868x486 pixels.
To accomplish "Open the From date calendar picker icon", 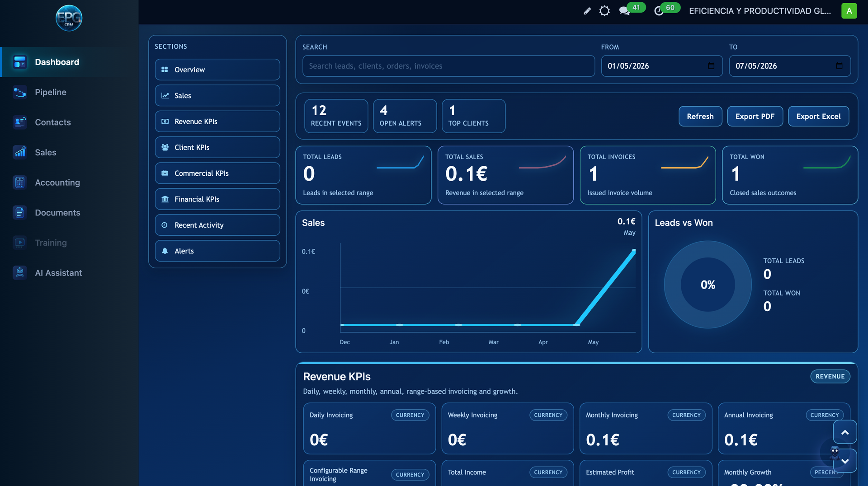I will (x=711, y=66).
